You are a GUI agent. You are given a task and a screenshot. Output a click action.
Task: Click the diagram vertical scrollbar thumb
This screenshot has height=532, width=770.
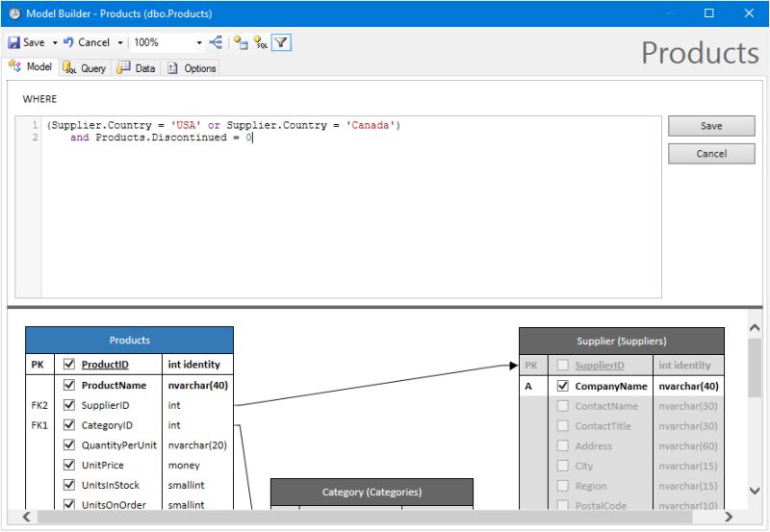coord(755,367)
